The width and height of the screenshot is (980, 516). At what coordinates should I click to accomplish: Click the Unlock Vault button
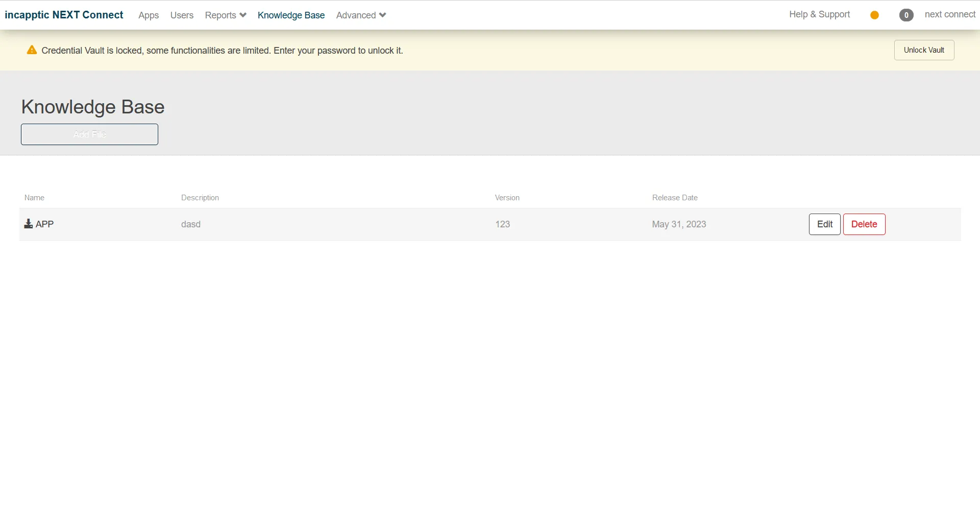pos(924,50)
